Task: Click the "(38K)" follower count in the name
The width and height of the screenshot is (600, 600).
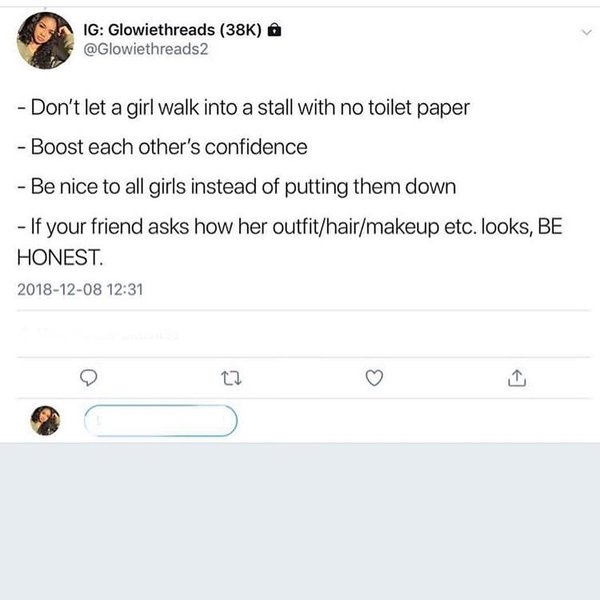Action: (x=243, y=32)
